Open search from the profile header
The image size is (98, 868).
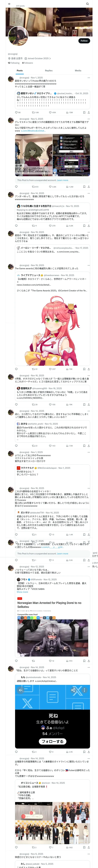pyautogui.click(x=87, y=4)
